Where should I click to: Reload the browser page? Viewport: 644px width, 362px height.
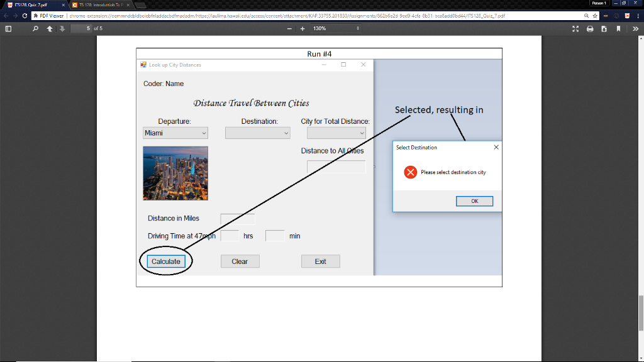(x=25, y=16)
